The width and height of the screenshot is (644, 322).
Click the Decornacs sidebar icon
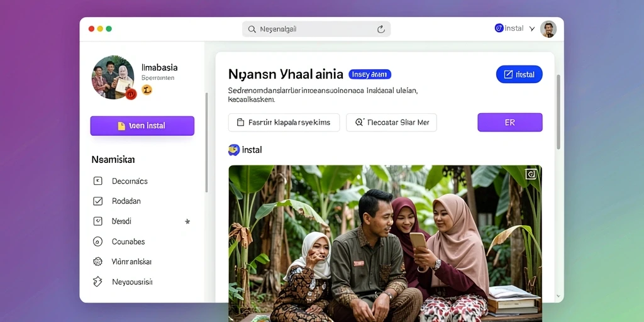[x=97, y=180]
